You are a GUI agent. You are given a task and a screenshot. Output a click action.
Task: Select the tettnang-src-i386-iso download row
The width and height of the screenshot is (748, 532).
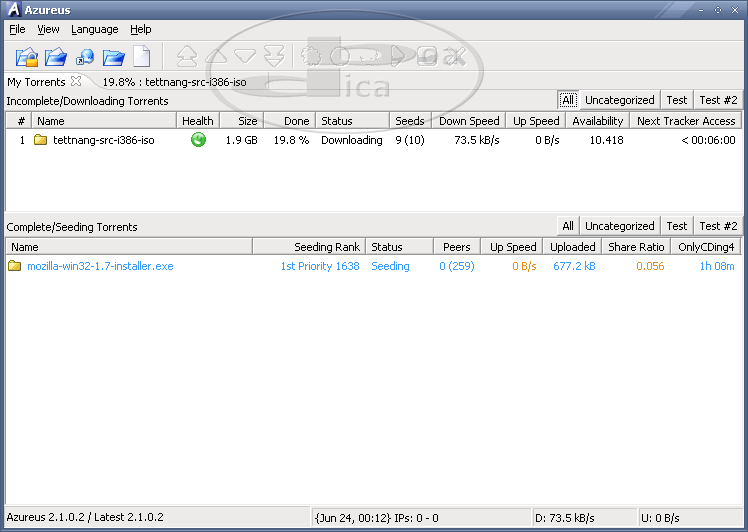tap(103, 140)
